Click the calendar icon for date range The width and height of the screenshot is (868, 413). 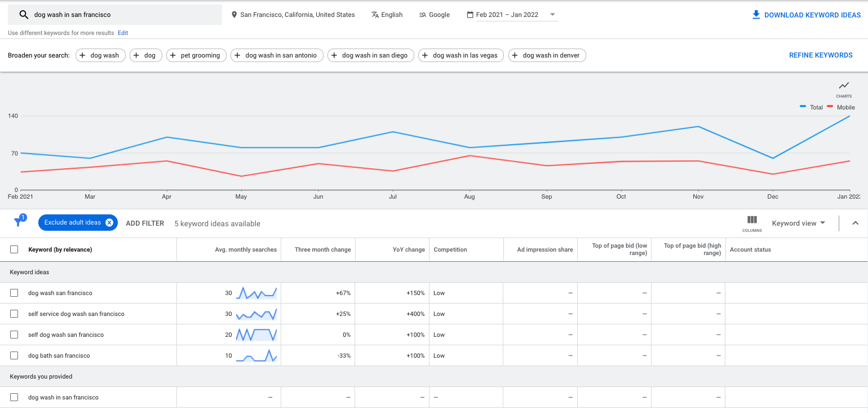(470, 15)
